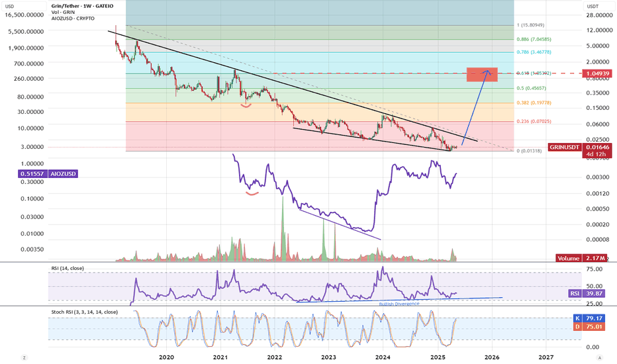
Task: Select the red target rectangle drawing
Action: point(482,75)
